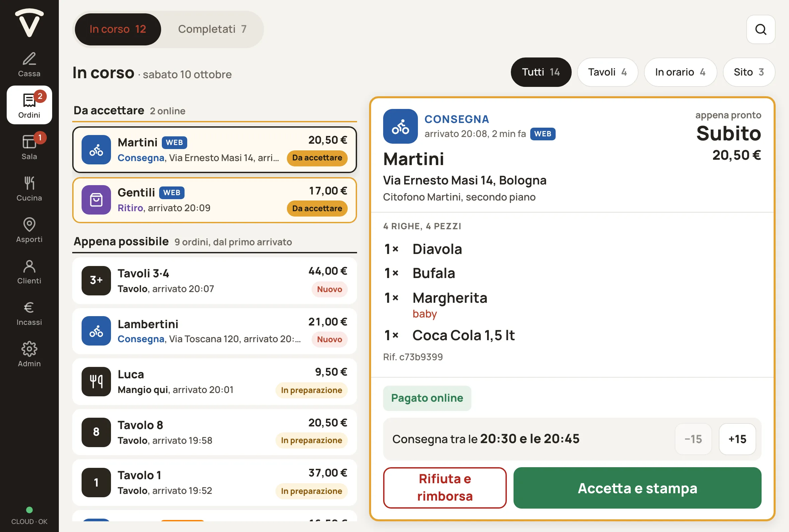Click the WEB badge in detail panel
789x532 pixels.
coord(542,134)
